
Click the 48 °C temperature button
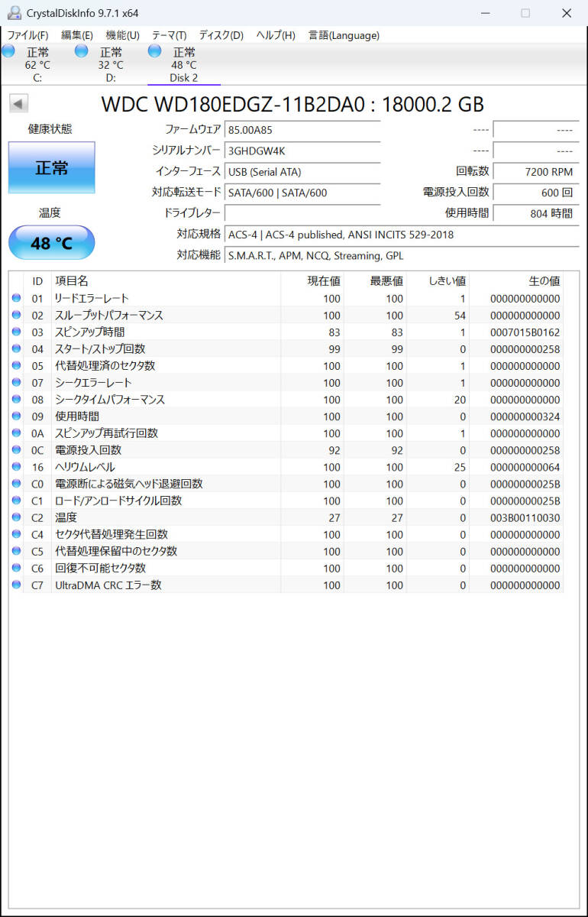52,243
